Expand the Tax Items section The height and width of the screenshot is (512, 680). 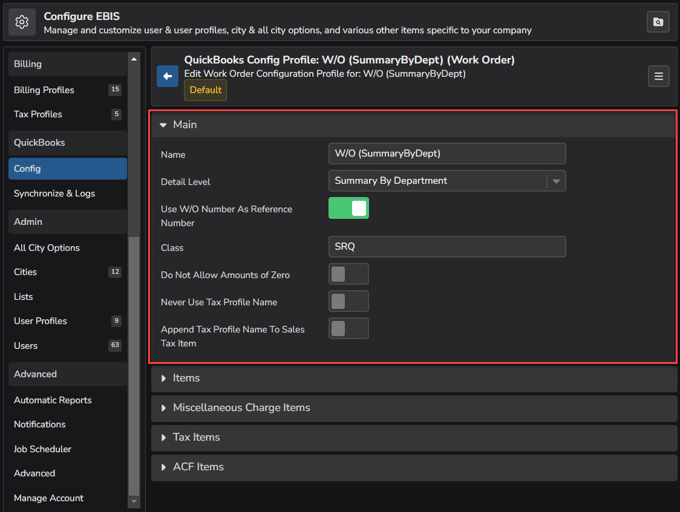[x=195, y=437]
